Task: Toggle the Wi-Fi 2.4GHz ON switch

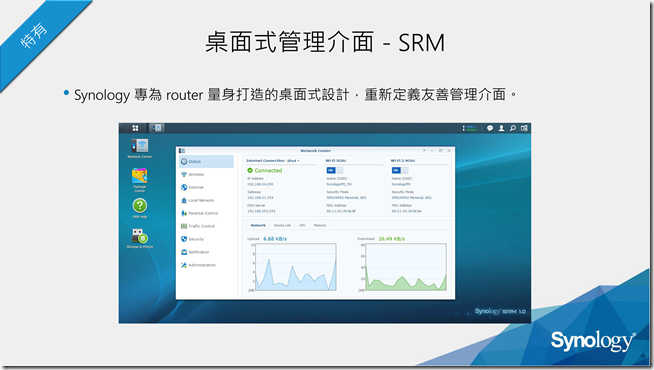Action: click(x=400, y=170)
